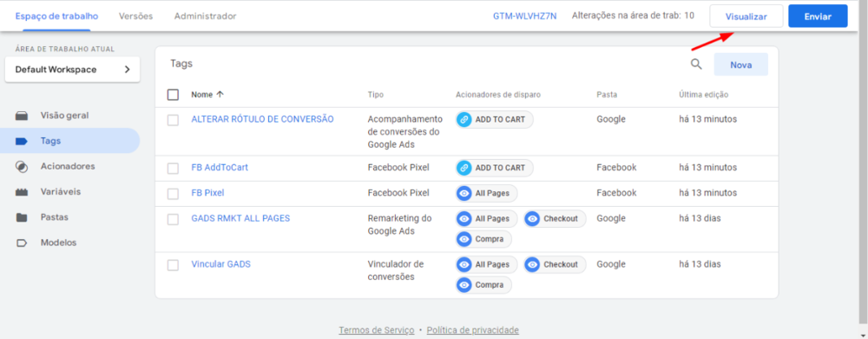Go to Visão geral in the sidebar
The height and width of the screenshot is (339, 868).
[x=64, y=116]
